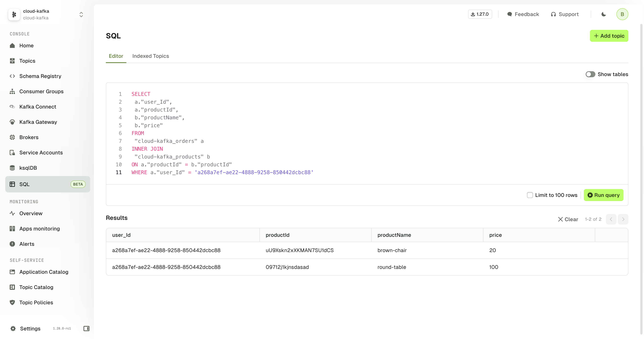Click the version 1.27.0 download badge

[480, 14]
